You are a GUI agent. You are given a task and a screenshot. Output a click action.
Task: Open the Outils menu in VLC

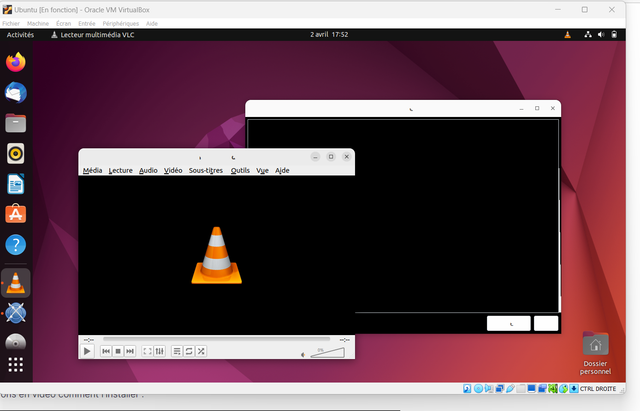click(x=240, y=170)
